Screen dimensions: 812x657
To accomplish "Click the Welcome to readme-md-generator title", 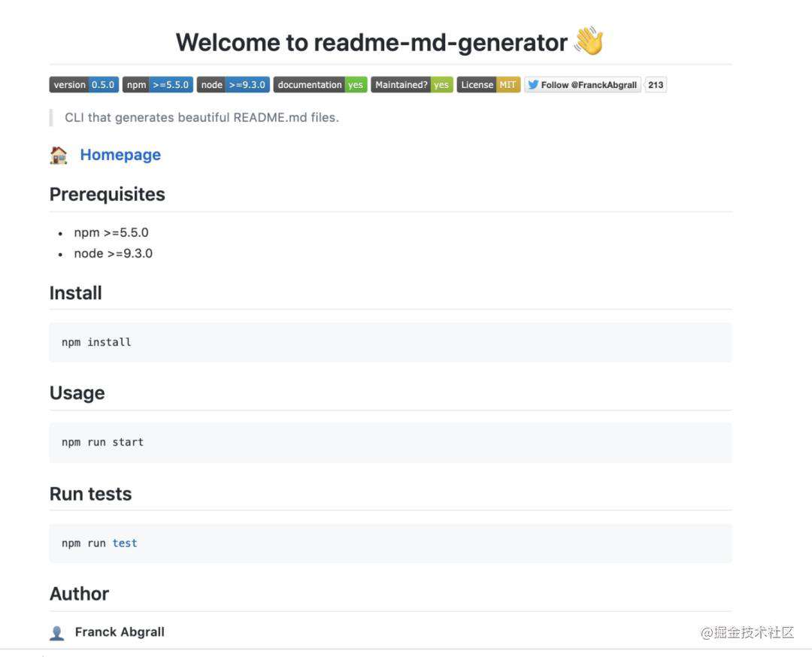I will point(371,42).
